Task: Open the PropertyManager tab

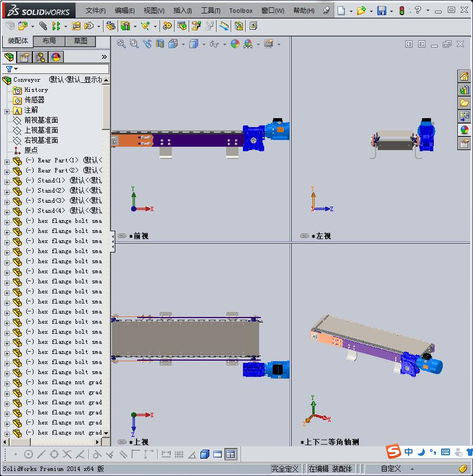Action: coord(24,57)
